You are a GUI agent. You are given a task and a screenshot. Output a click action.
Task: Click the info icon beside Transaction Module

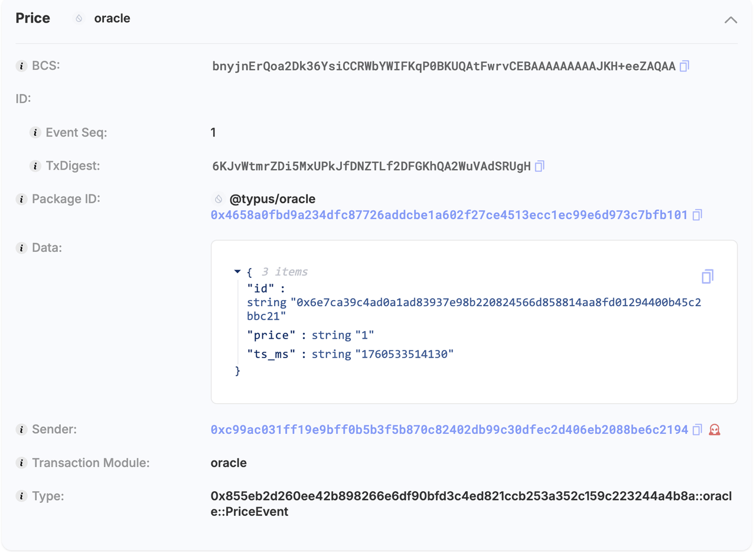21,463
